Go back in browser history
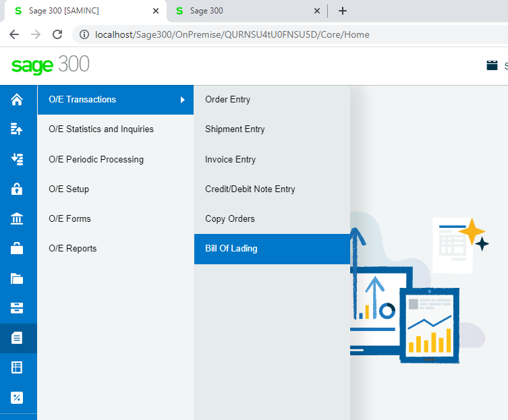 pos(14,34)
